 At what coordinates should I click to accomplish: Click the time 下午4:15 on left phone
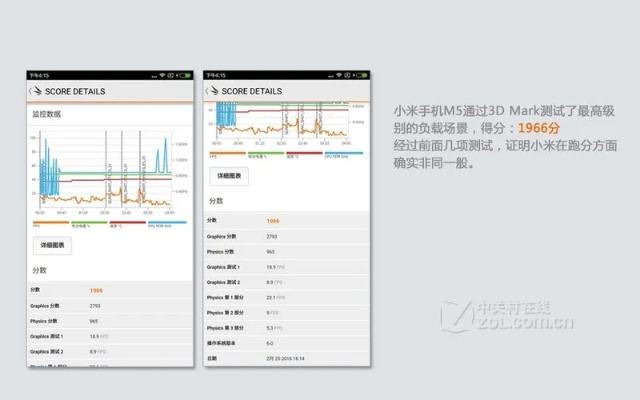[39, 76]
